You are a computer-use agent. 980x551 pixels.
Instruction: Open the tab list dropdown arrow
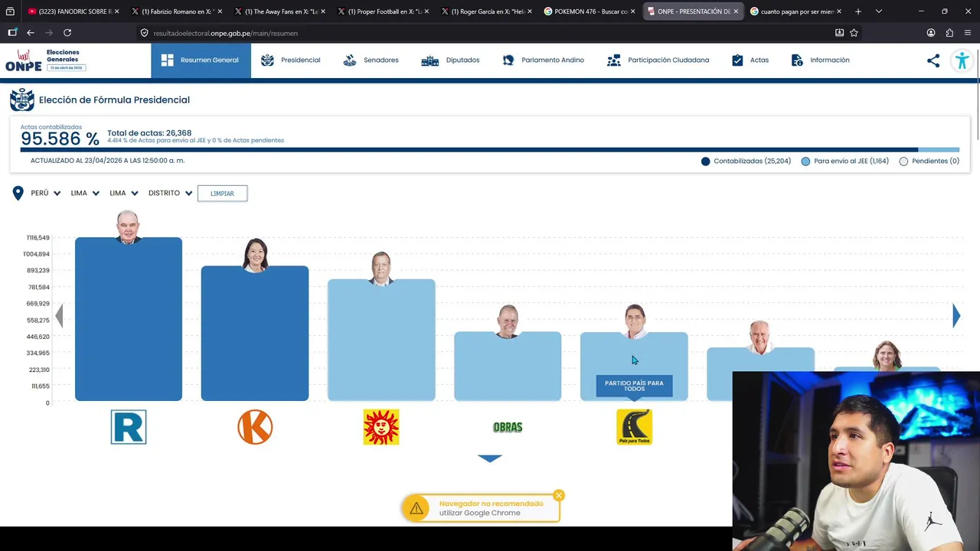[x=879, y=11]
